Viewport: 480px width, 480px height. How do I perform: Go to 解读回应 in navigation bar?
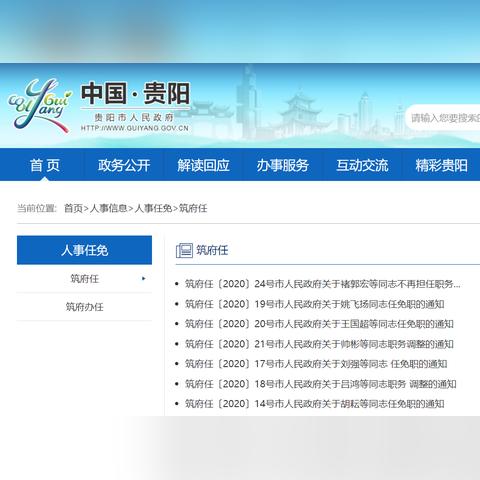pos(203,165)
